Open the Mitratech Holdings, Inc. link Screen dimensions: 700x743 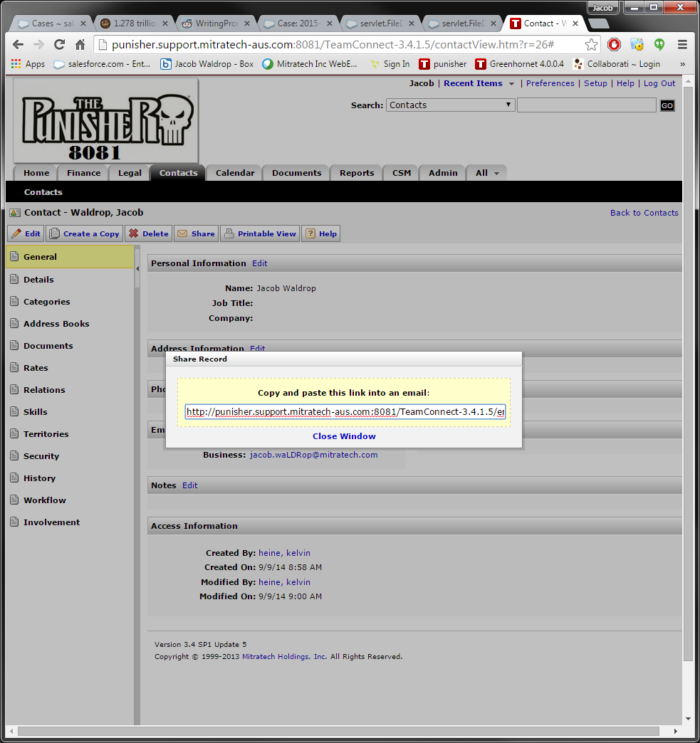[x=284, y=657]
